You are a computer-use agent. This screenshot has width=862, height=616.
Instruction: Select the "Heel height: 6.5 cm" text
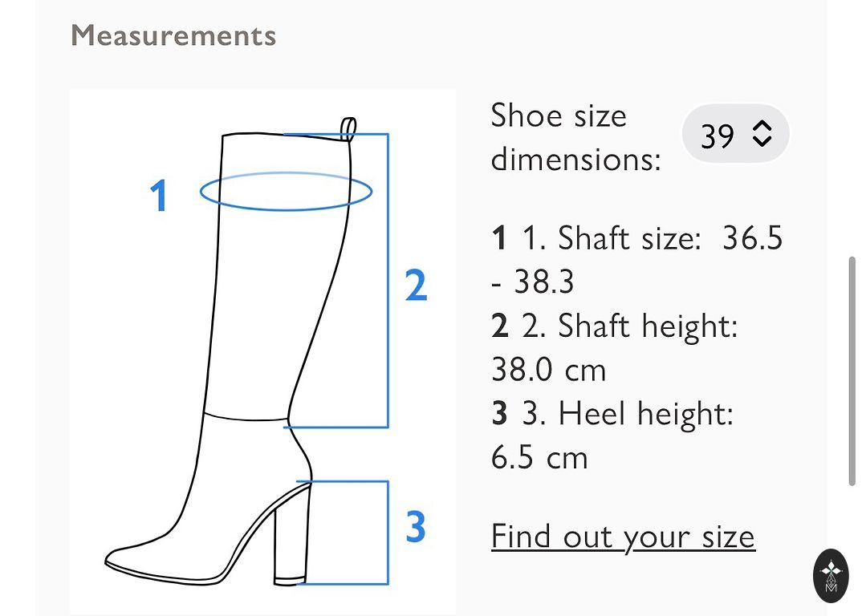612,436
